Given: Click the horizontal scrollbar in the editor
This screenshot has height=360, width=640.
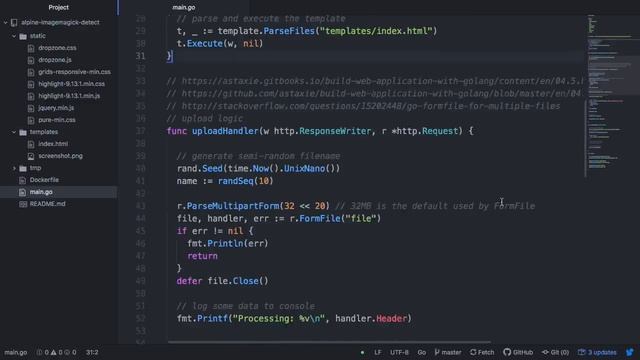Looking at the screenshot, I should point(329,342).
